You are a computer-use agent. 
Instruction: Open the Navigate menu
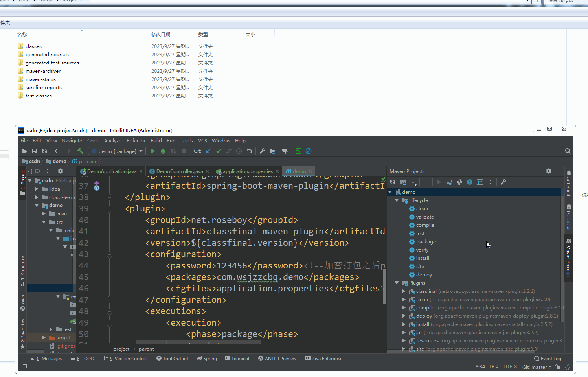click(x=72, y=141)
